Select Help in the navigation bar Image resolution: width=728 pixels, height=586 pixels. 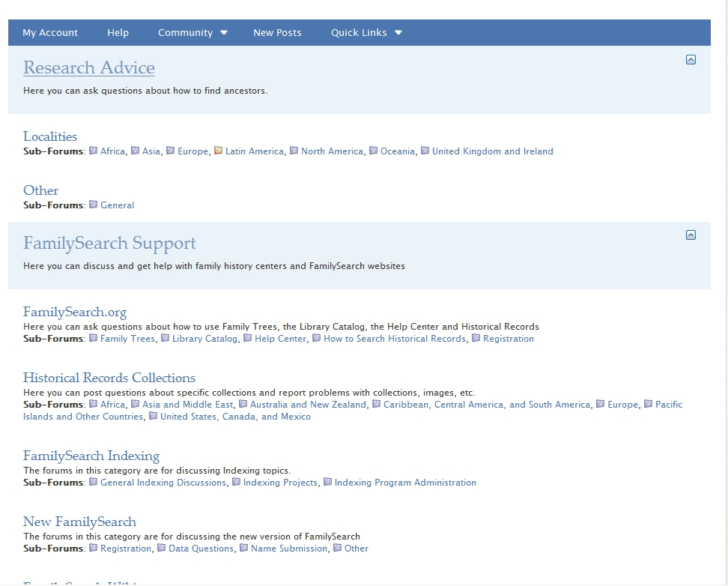(x=118, y=32)
